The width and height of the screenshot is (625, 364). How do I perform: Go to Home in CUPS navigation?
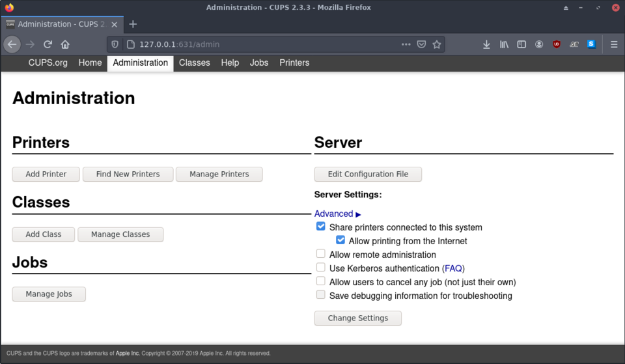pyautogui.click(x=90, y=63)
